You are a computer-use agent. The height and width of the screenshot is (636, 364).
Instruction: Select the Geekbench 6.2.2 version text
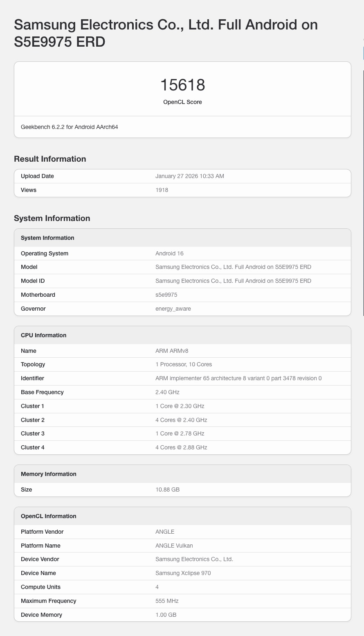pos(70,127)
